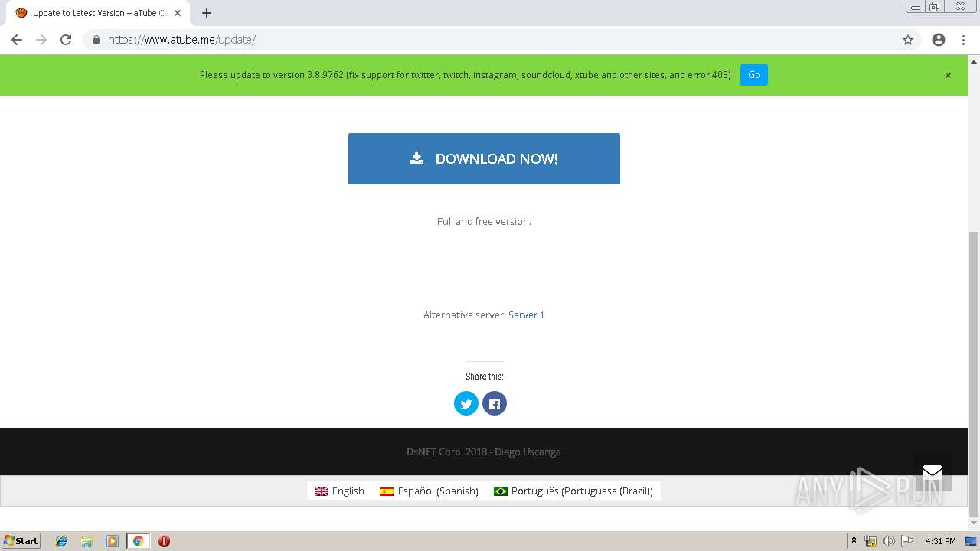Viewport: 980px width, 551px height.
Task: Open the Chrome three-dot menu
Action: [x=963, y=40]
